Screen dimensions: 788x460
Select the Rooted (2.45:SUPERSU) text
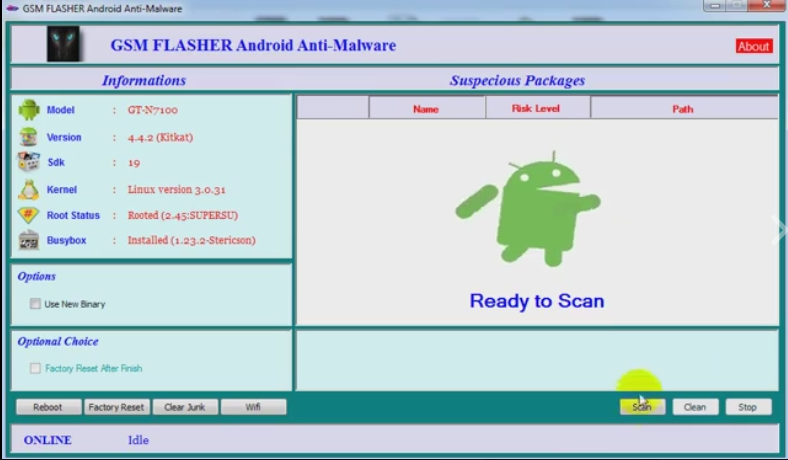pyautogui.click(x=183, y=215)
